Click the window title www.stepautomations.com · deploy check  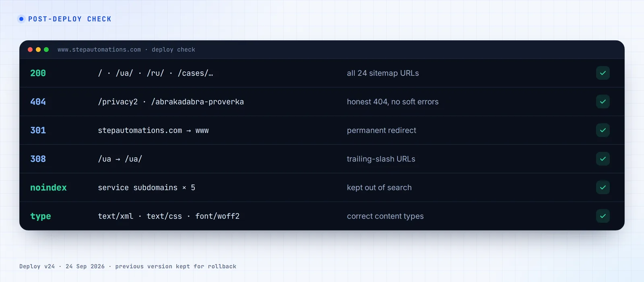[x=126, y=50]
